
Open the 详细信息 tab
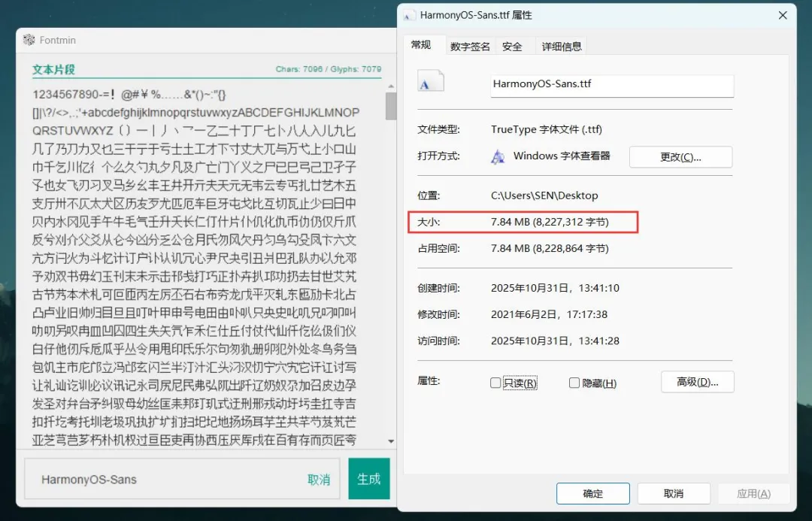(x=562, y=47)
